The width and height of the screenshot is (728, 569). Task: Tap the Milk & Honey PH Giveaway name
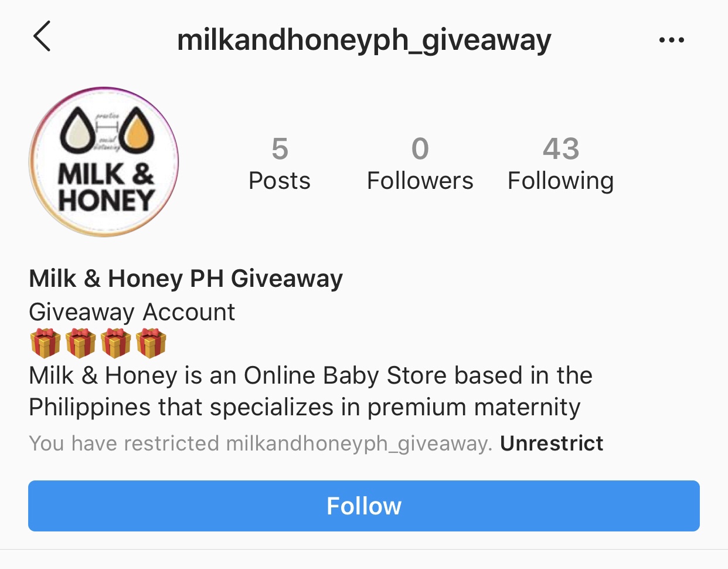click(x=186, y=279)
